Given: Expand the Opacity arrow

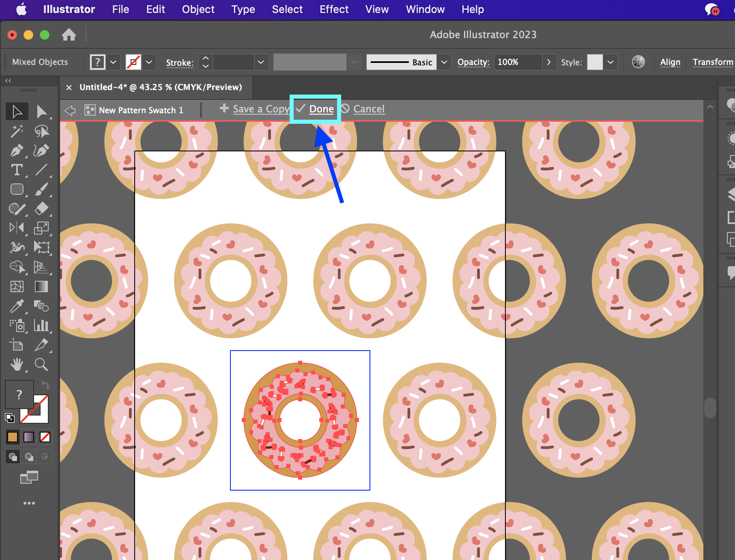Looking at the screenshot, I should tap(549, 62).
